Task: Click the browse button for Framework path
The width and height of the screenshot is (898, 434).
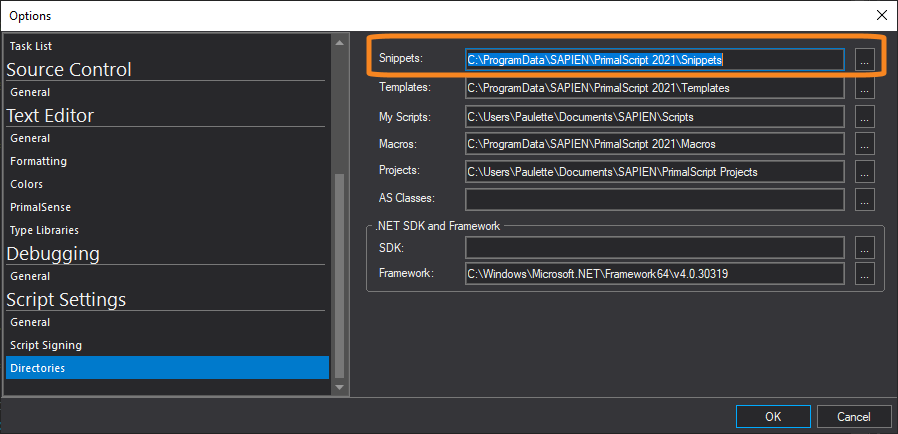Action: point(865,274)
